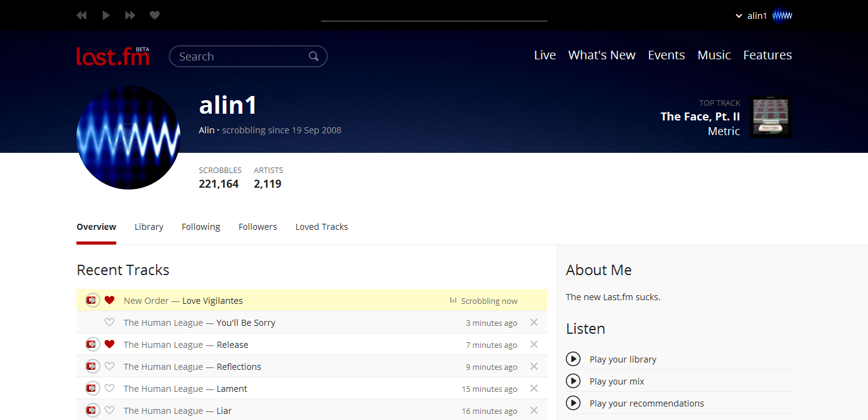
Task: Delete the Lament scrobble
Action: coord(533,388)
